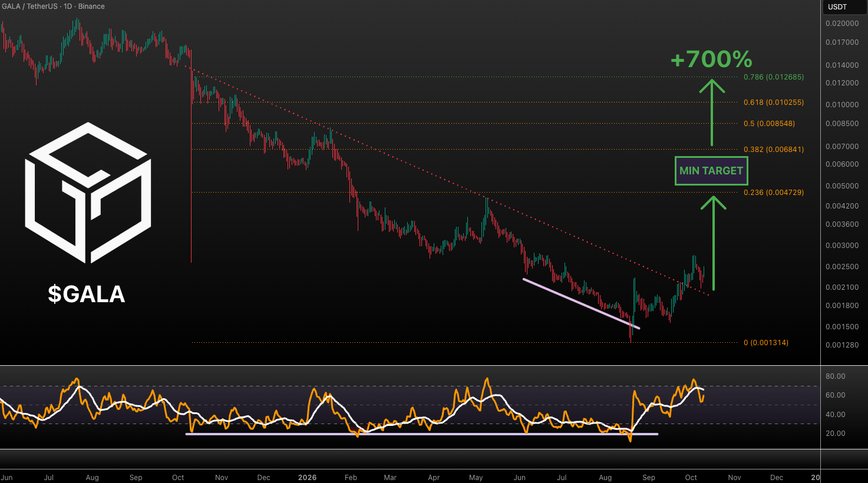Select the 0.5 (0.008548) Fib level label

(769, 124)
